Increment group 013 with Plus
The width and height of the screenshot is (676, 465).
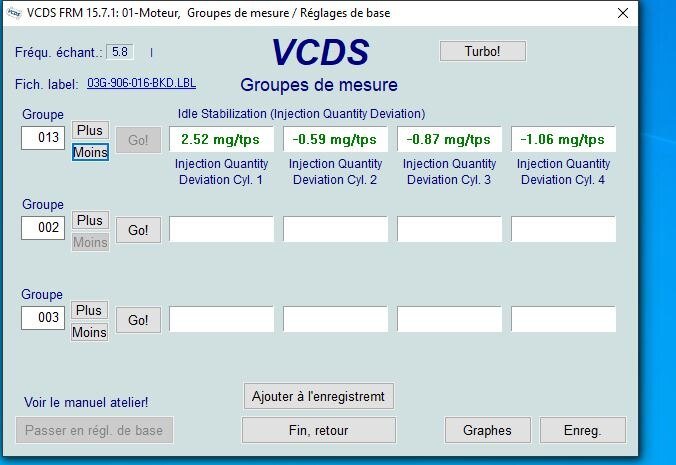pyautogui.click(x=90, y=130)
